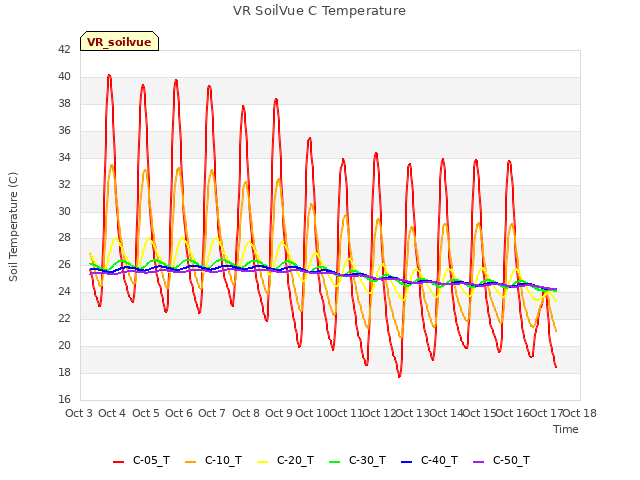Click the red C-05_T legend swatch
Screen dimensions: 640x480
coord(118,462)
